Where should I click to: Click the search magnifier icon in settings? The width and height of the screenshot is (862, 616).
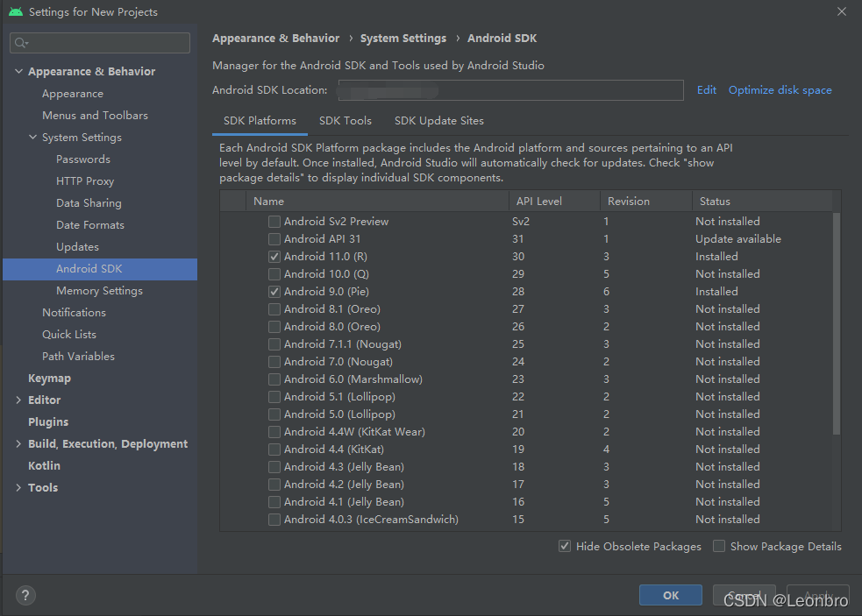[x=21, y=43]
